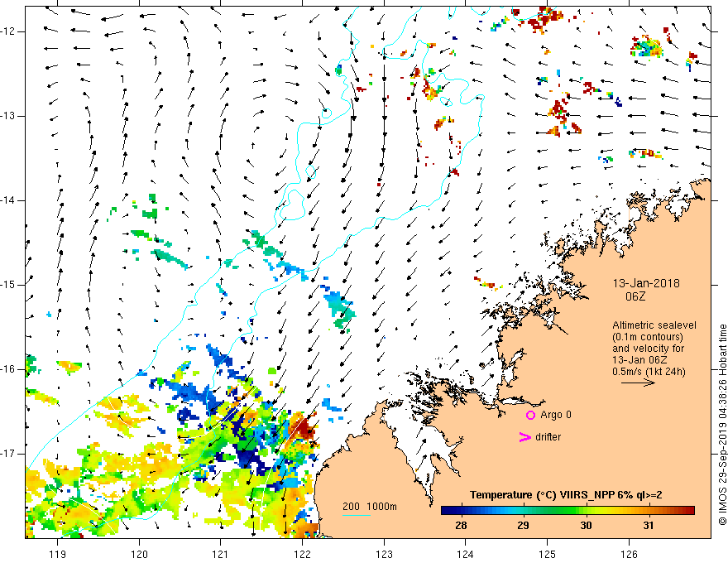Click the latitude axis label -17
This screenshot has height=563, width=728.
point(8,454)
